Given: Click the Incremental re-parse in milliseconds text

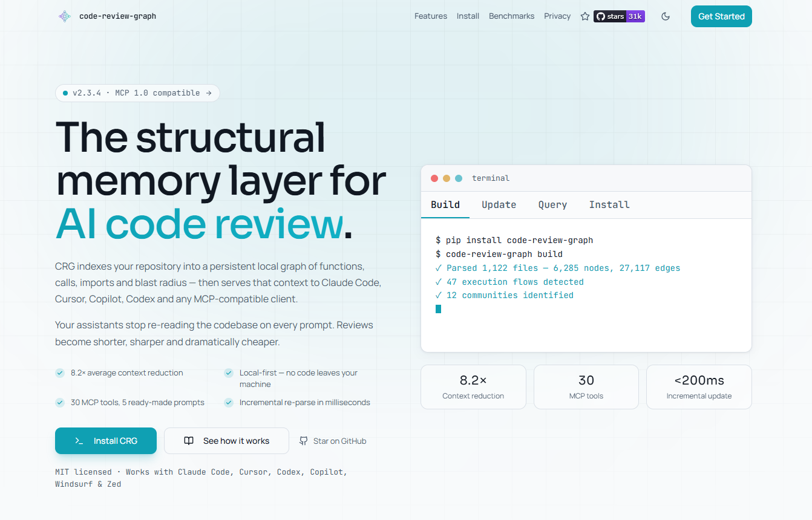Looking at the screenshot, I should [x=304, y=402].
